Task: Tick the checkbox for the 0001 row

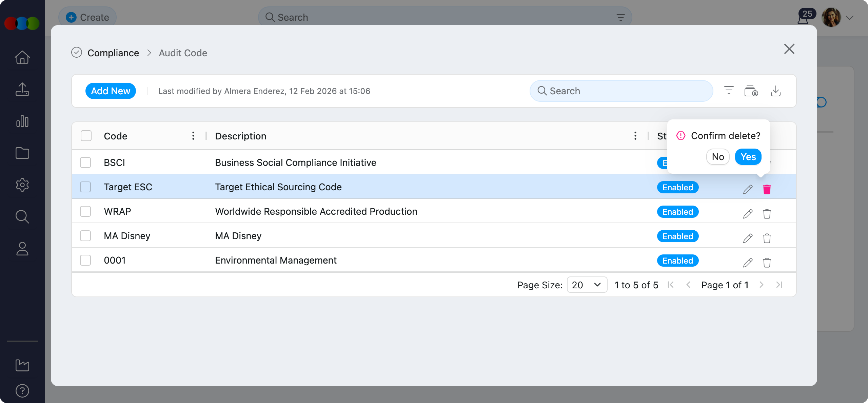Action: (85, 260)
